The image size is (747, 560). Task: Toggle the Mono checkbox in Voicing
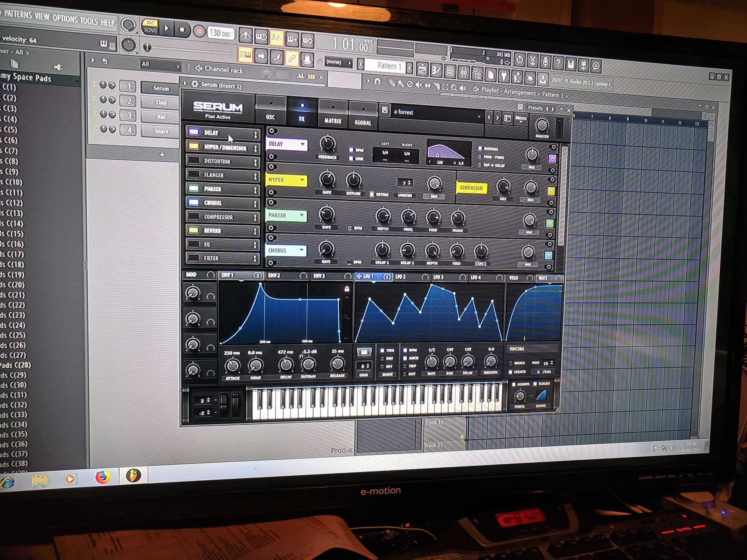click(511, 363)
